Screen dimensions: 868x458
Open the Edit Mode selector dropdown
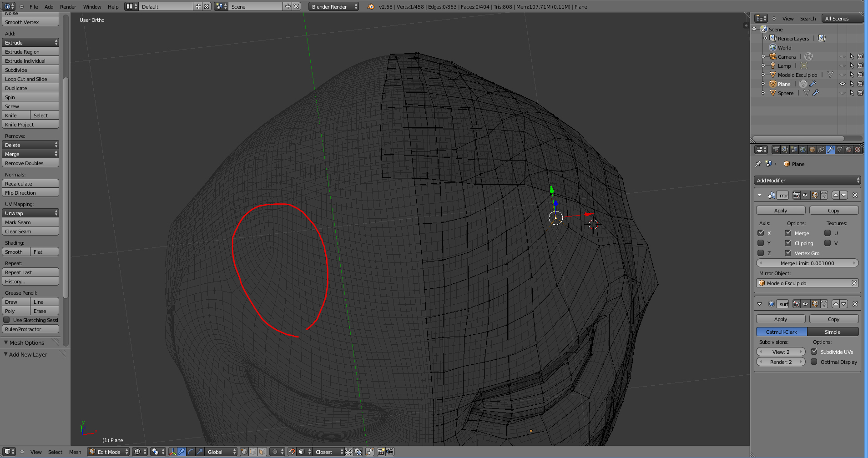(109, 452)
